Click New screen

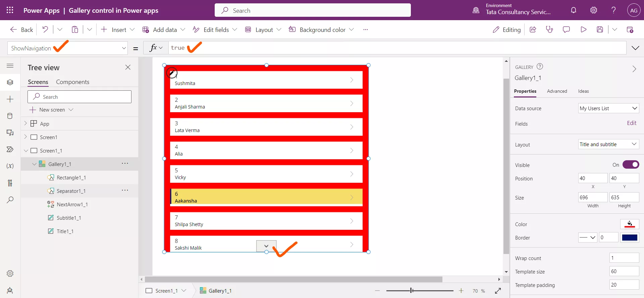coord(51,110)
